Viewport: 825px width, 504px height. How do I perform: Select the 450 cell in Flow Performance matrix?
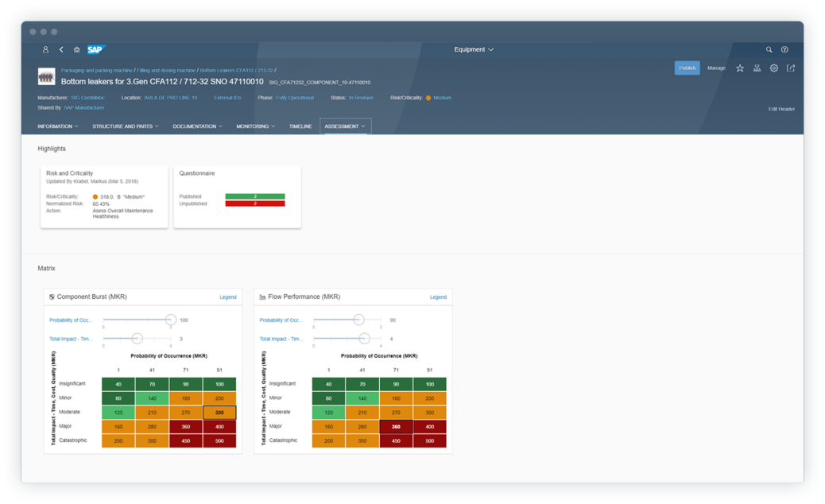[396, 440]
